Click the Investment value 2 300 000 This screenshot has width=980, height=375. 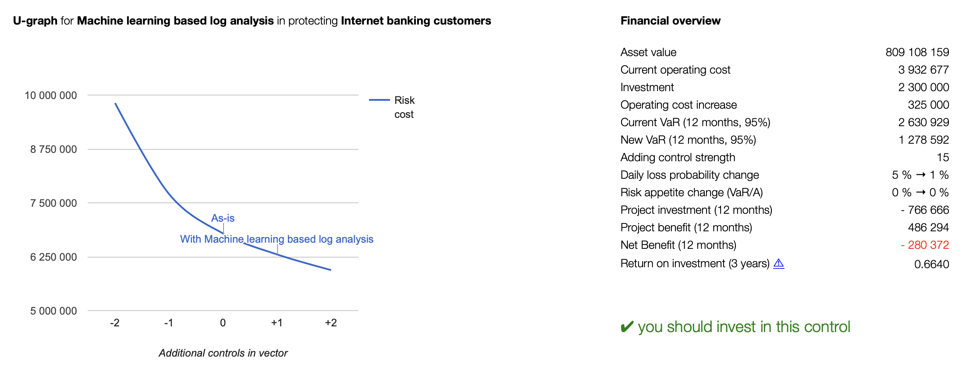tap(923, 87)
